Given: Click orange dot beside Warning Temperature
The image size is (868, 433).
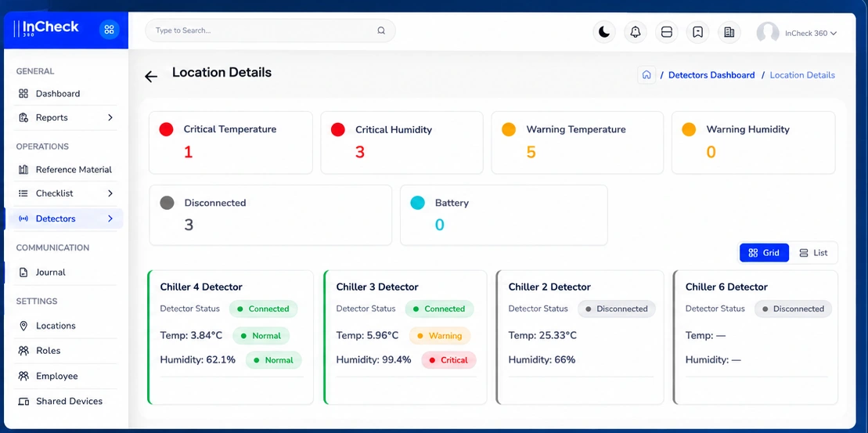Looking at the screenshot, I should coord(509,129).
